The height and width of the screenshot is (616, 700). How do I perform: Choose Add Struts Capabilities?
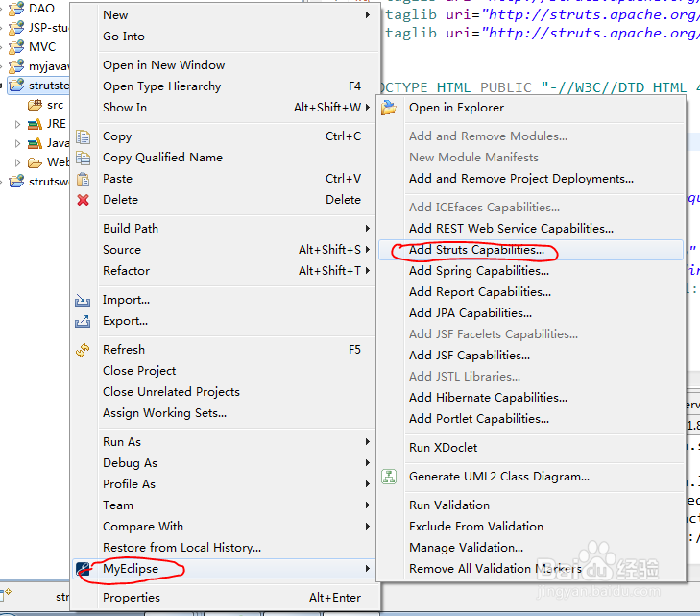(531, 250)
